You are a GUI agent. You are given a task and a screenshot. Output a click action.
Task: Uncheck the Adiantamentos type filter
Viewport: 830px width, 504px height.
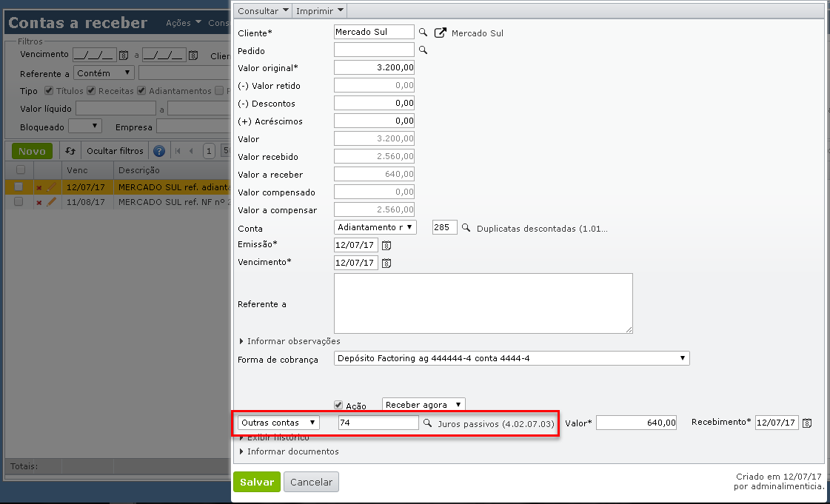(x=141, y=90)
